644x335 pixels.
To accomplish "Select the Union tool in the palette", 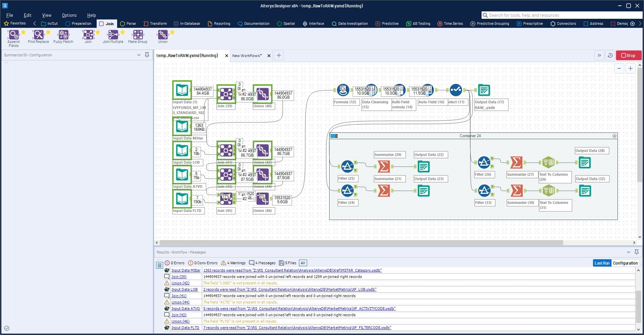I will point(162,35).
